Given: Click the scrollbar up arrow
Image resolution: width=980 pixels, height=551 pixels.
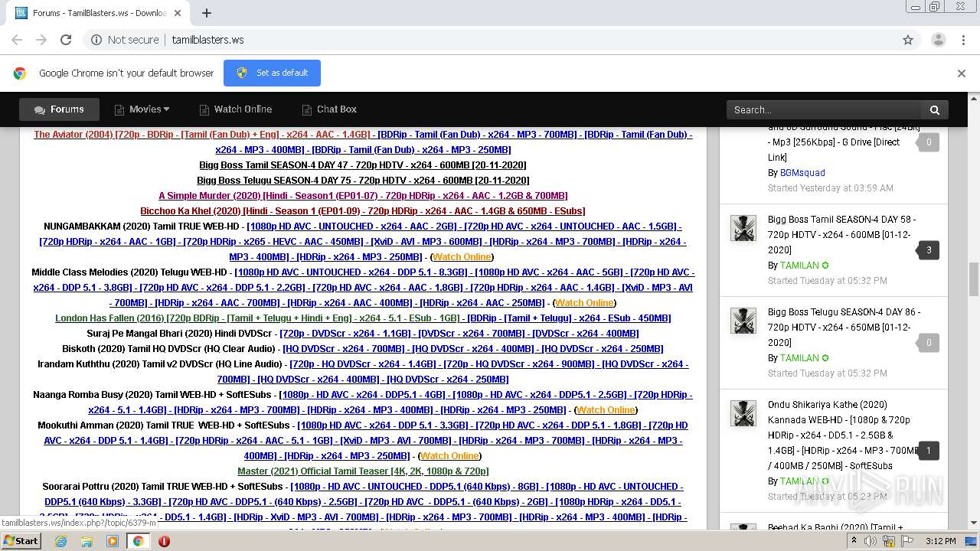Looking at the screenshot, I should pos(973,98).
